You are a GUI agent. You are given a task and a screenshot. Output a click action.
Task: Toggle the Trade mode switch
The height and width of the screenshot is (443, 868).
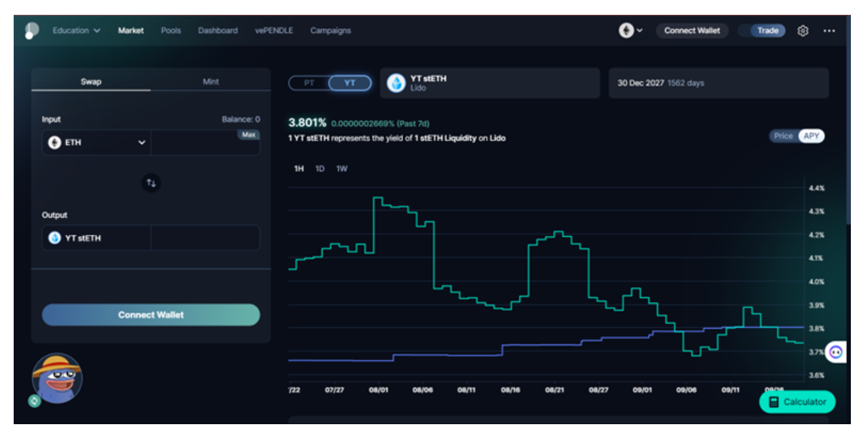[x=762, y=31]
